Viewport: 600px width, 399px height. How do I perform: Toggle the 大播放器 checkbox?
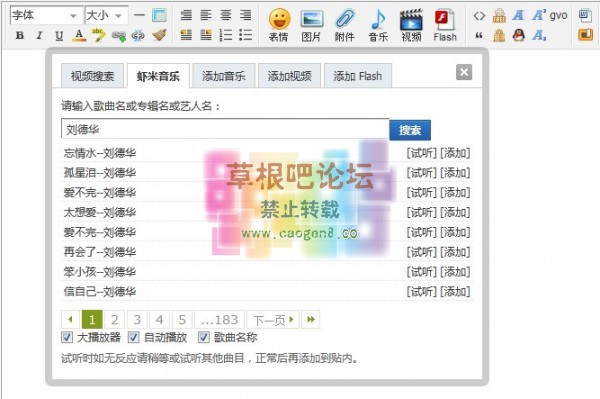click(67, 337)
